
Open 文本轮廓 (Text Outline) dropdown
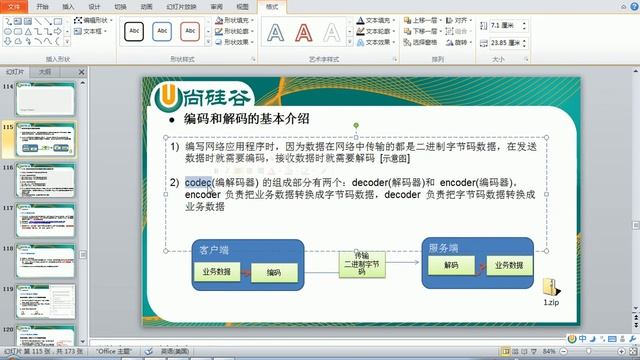coord(376,31)
